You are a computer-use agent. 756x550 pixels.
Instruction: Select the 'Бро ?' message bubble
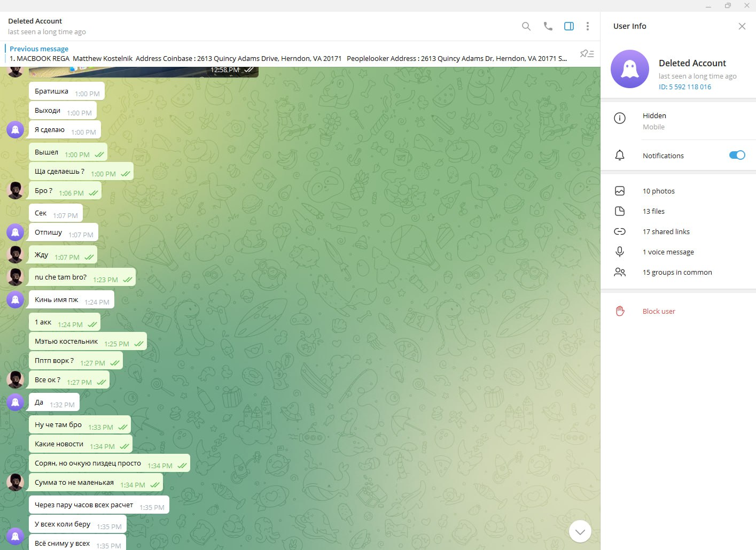[x=65, y=191]
